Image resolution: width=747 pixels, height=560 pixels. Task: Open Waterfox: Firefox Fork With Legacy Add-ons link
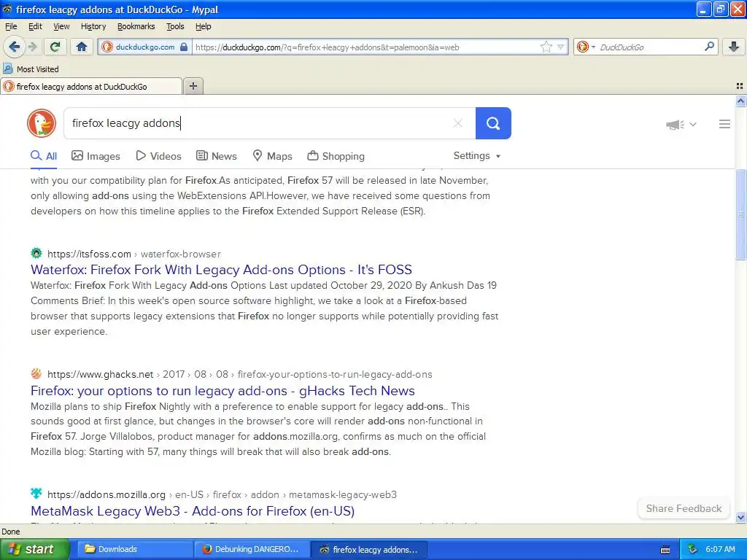point(221,270)
